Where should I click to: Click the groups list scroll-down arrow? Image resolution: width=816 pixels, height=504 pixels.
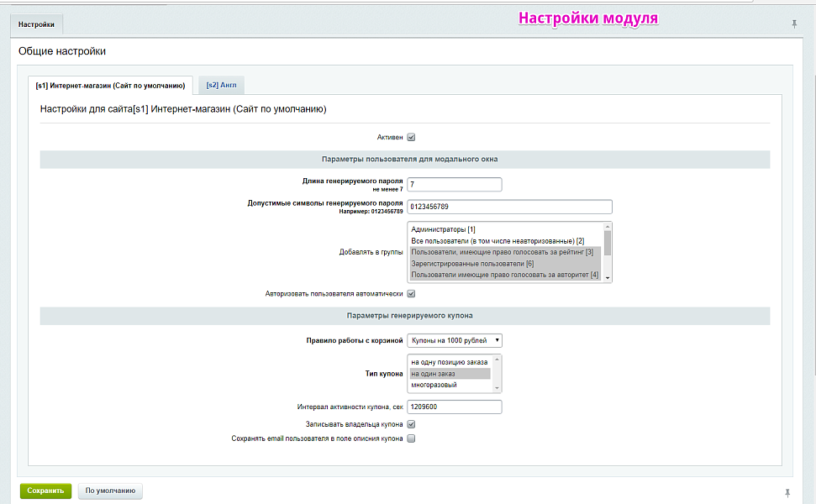(608, 277)
